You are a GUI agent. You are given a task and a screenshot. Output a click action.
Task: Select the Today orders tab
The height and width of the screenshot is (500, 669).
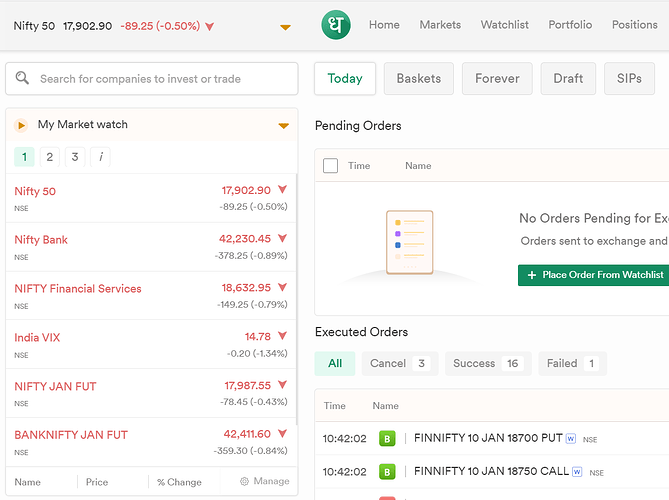coord(345,78)
